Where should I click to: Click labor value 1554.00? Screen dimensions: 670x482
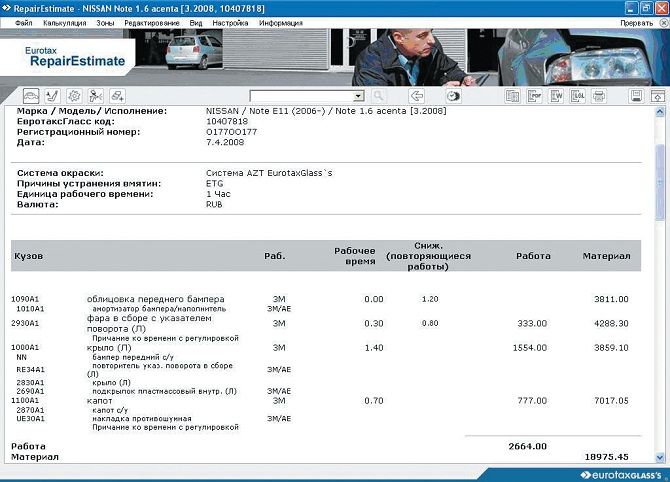point(530,348)
